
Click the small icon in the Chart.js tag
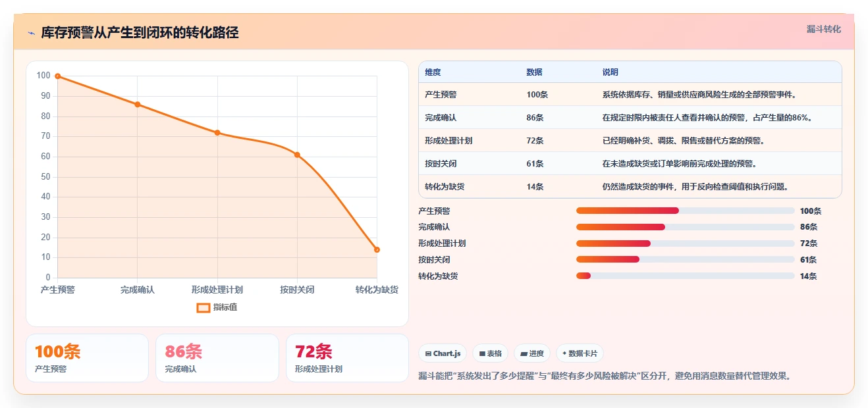pyautogui.click(x=428, y=353)
